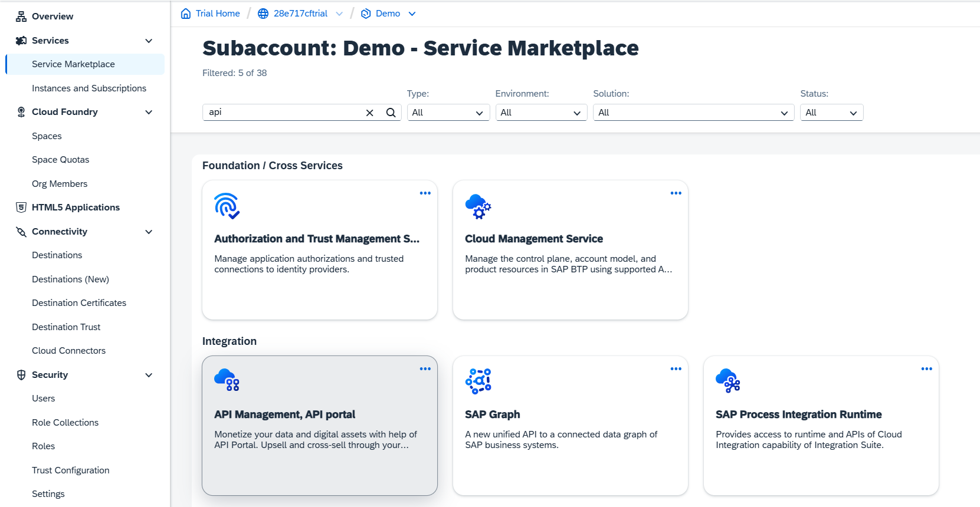Clear the api search text
The width and height of the screenshot is (980, 507).
tap(370, 113)
